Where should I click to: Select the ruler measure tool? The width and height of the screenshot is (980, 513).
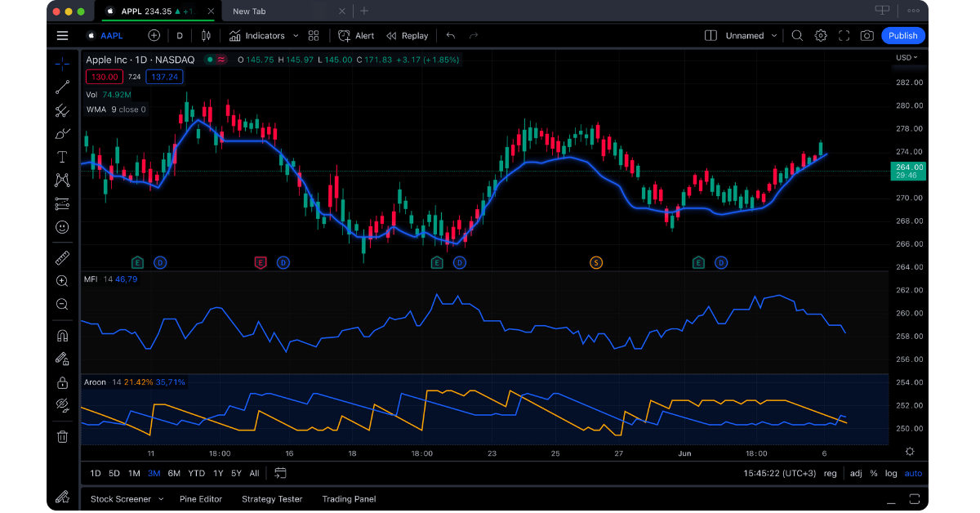(x=62, y=258)
